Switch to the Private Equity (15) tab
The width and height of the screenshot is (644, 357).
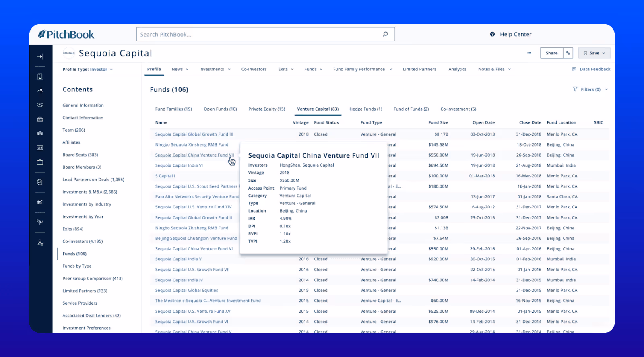(x=266, y=109)
